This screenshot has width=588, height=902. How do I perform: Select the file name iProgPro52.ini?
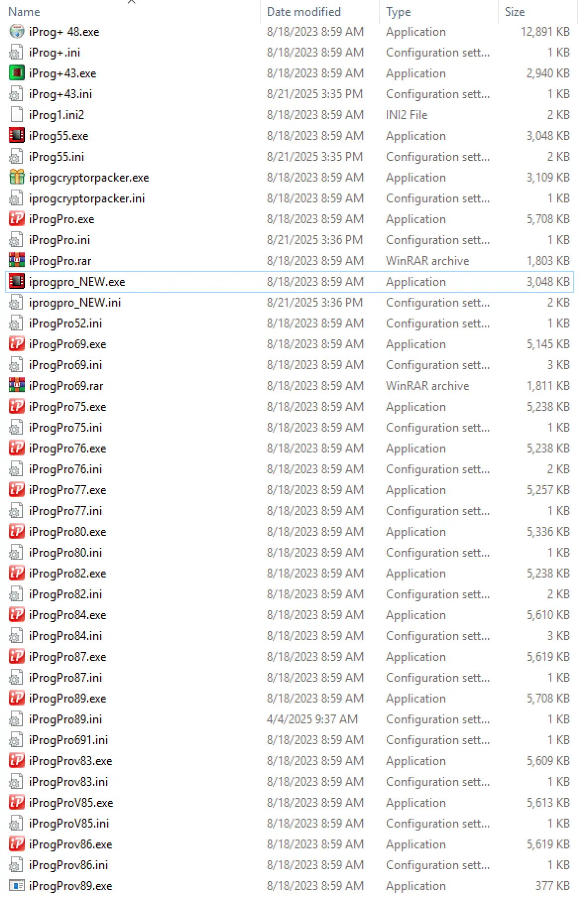[x=65, y=323]
